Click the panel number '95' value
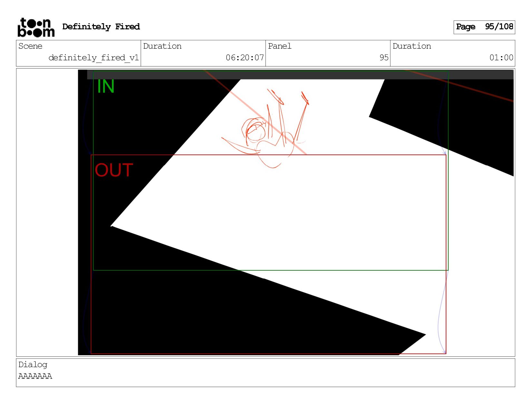This screenshot has width=532, height=411. 384,58
